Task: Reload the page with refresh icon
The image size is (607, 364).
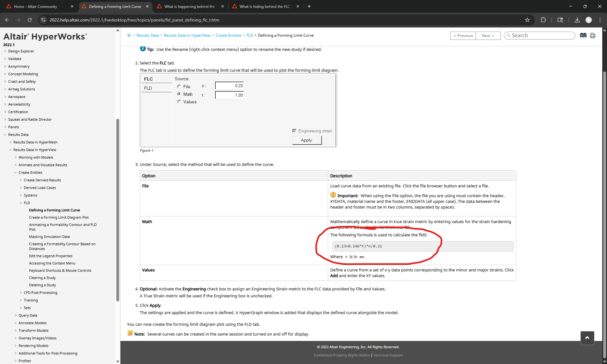Action: [x=30, y=20]
